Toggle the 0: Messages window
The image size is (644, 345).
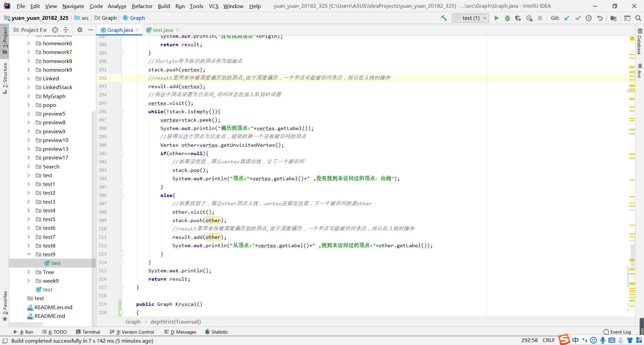tap(180, 332)
